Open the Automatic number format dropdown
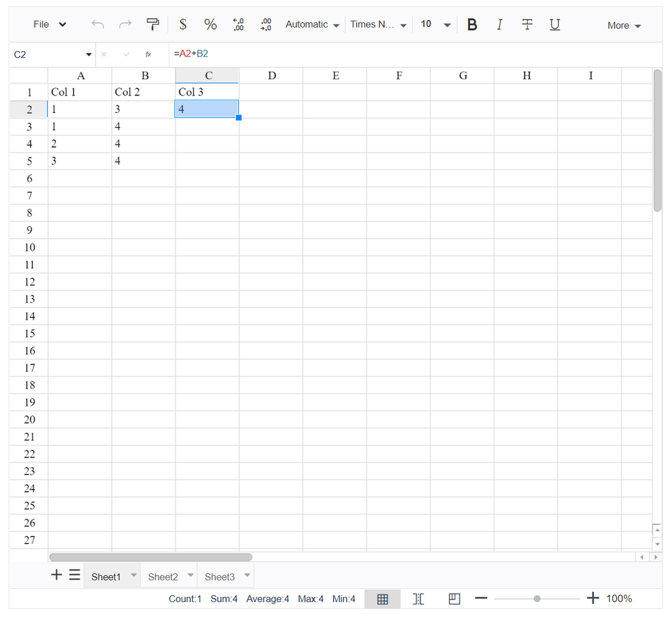Screen dimensions: 672x617 tap(312, 24)
